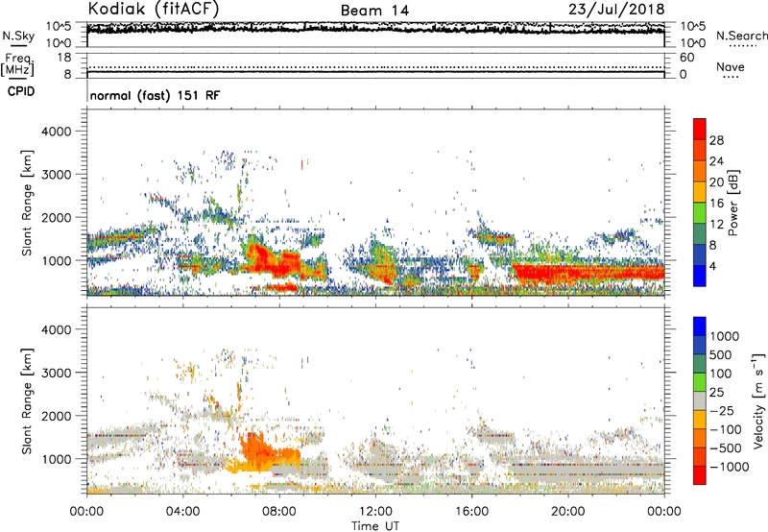Click the Beam 14 label
This screenshot has width=768, height=532.
pos(374,11)
